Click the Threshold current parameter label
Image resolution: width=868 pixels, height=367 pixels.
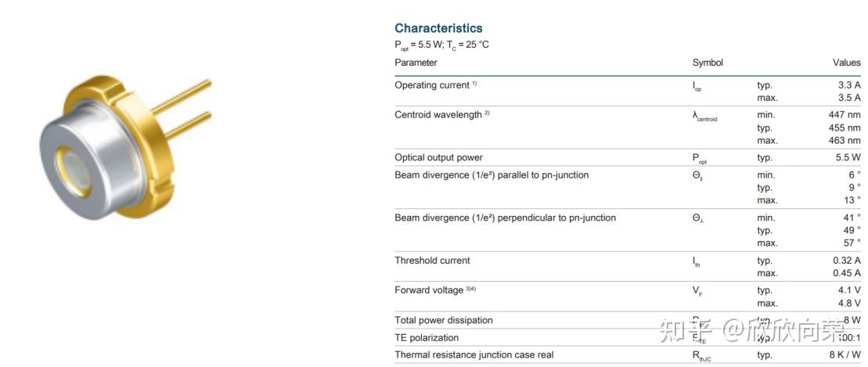click(432, 260)
